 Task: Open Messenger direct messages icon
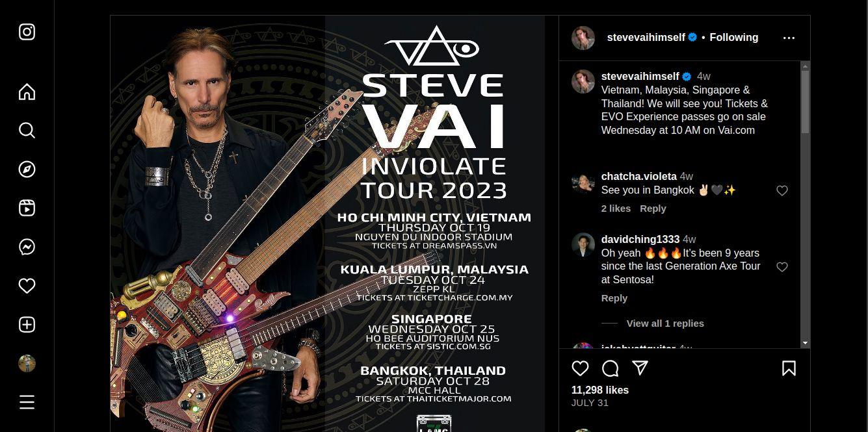pos(27,247)
